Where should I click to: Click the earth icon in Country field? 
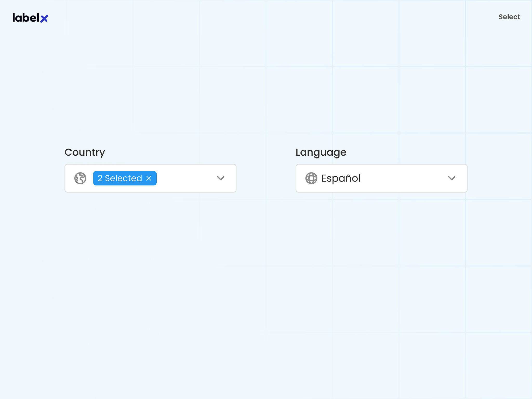coord(80,178)
